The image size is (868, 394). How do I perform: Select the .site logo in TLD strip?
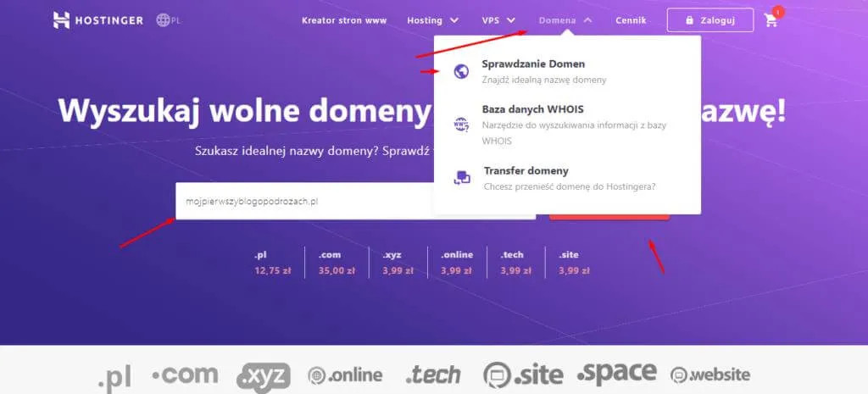coord(523,375)
